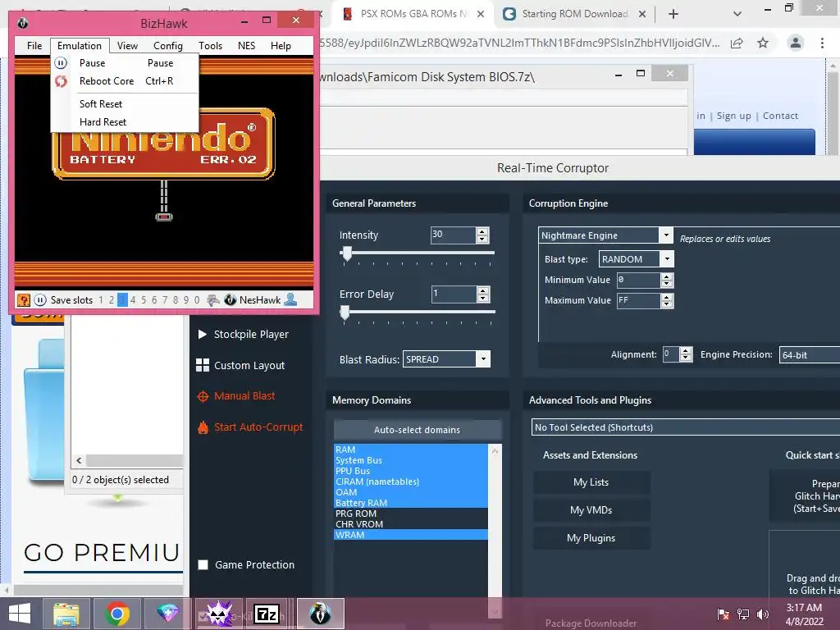
Task: Open Custom Layout in Real-Time Corruptor
Action: point(240,365)
